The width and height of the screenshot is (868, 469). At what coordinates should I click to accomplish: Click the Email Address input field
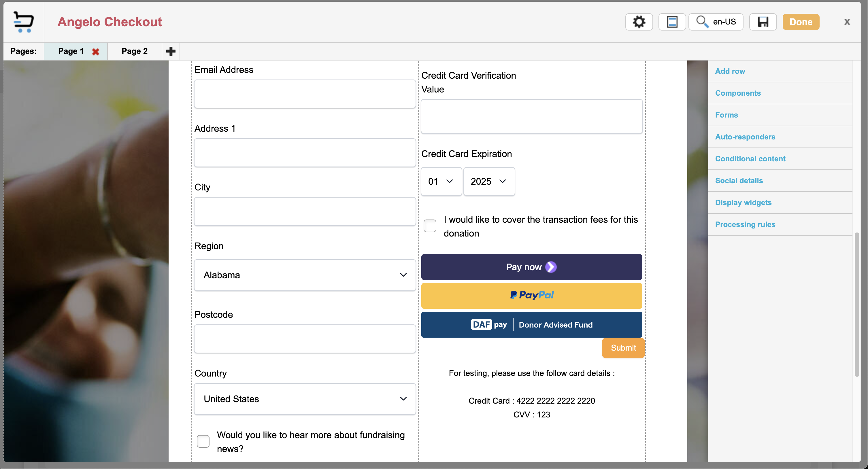305,94
